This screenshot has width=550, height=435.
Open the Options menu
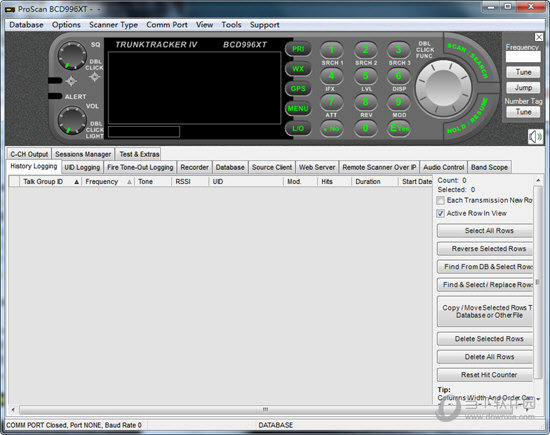(66, 25)
